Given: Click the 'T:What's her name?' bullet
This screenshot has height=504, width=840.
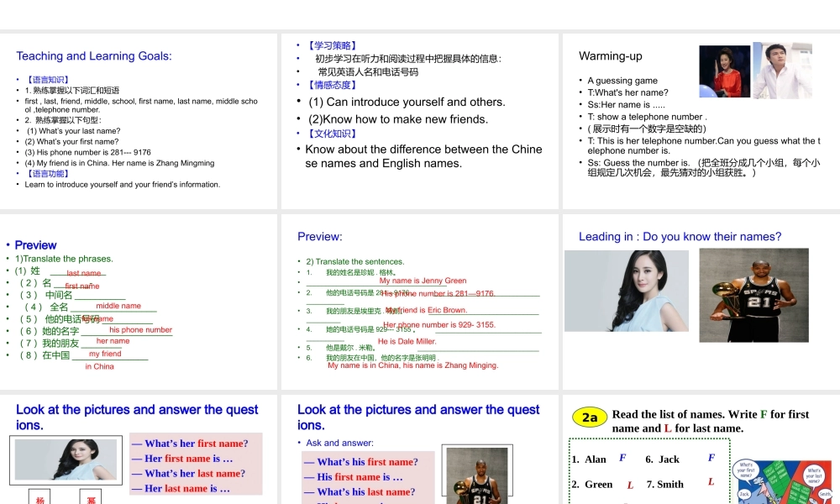Looking at the screenshot, I should coord(627,92).
